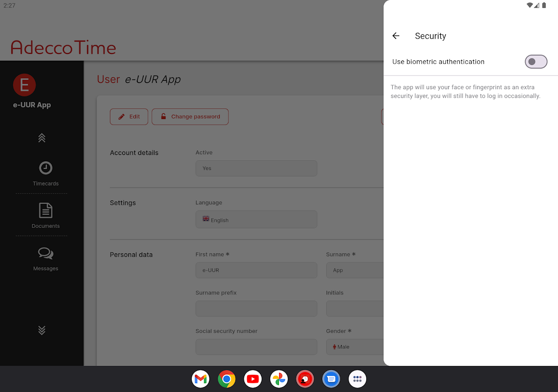
Task: Click the red E user avatar
Action: (24, 85)
